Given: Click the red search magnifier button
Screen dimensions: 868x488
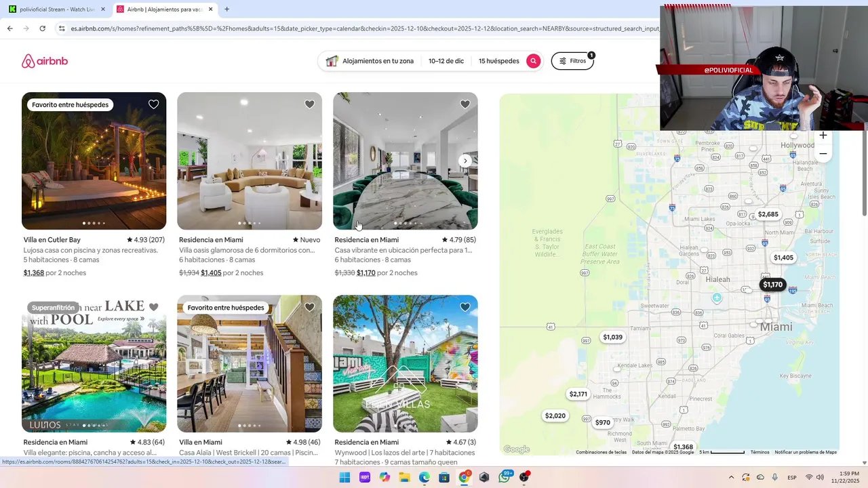Looking at the screenshot, I should (534, 61).
